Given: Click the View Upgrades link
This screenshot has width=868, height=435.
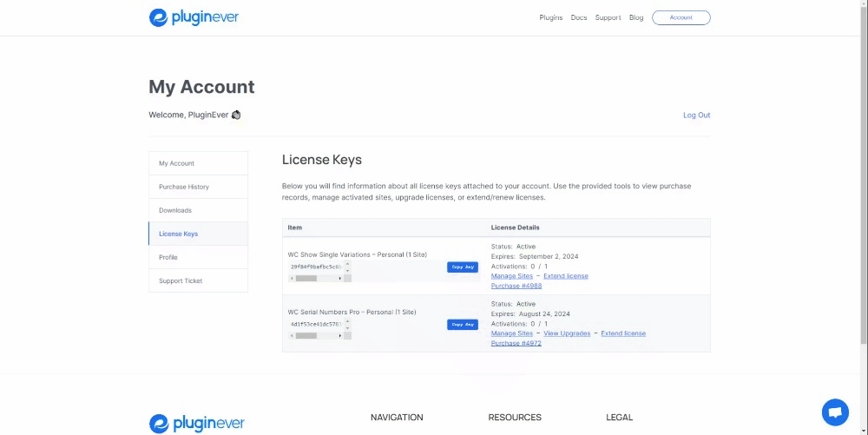Looking at the screenshot, I should pos(567,333).
